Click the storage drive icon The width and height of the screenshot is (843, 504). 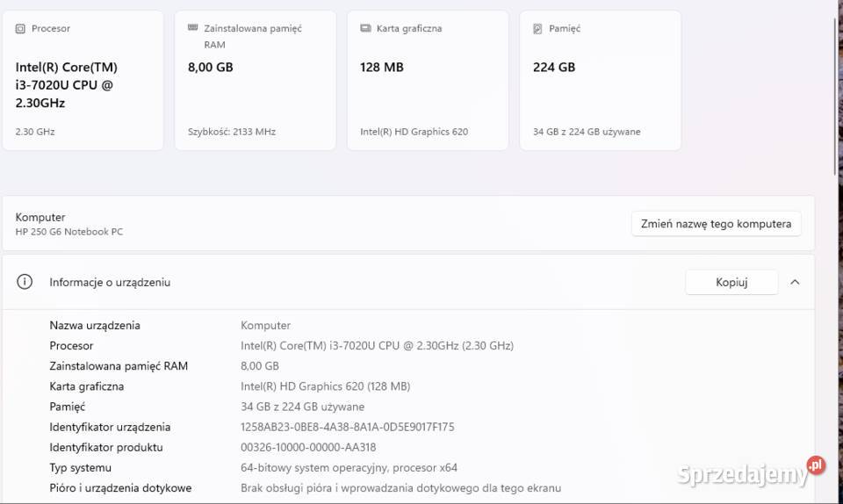tap(537, 28)
